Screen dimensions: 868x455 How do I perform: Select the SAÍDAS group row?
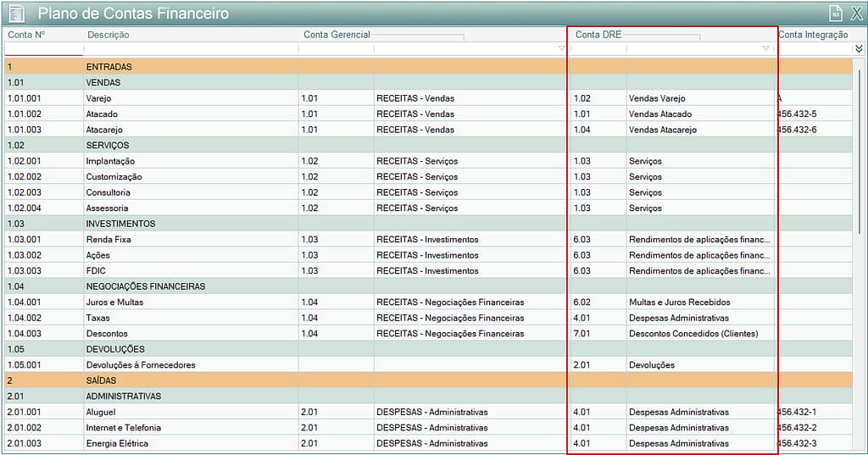(x=428, y=380)
